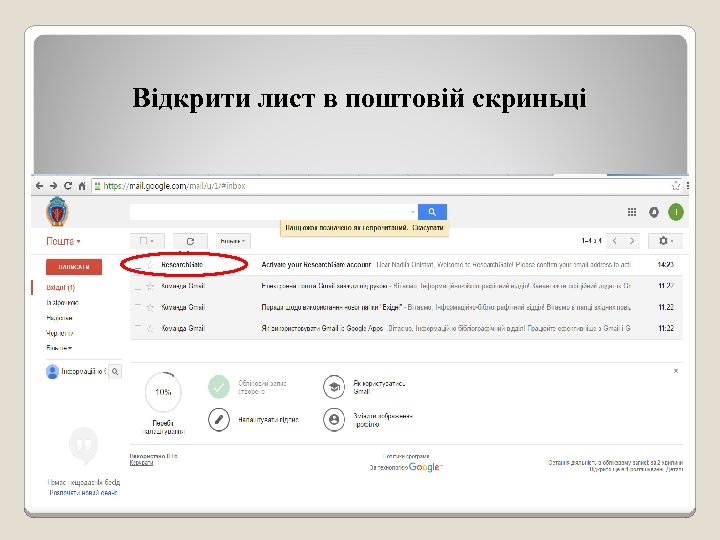Click the green account-created checkmark icon
The height and width of the screenshot is (540, 720).
219,387
